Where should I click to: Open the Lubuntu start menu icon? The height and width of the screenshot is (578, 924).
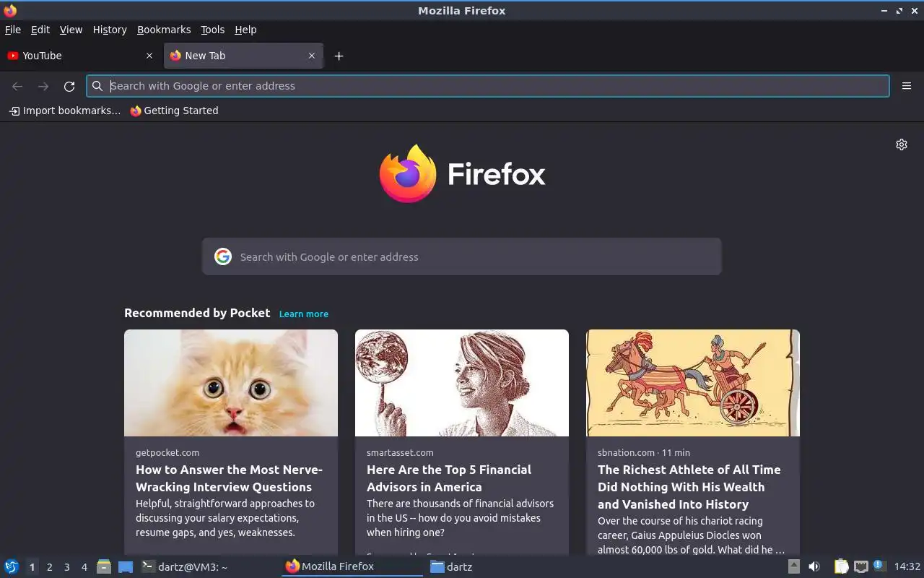pos(12,566)
